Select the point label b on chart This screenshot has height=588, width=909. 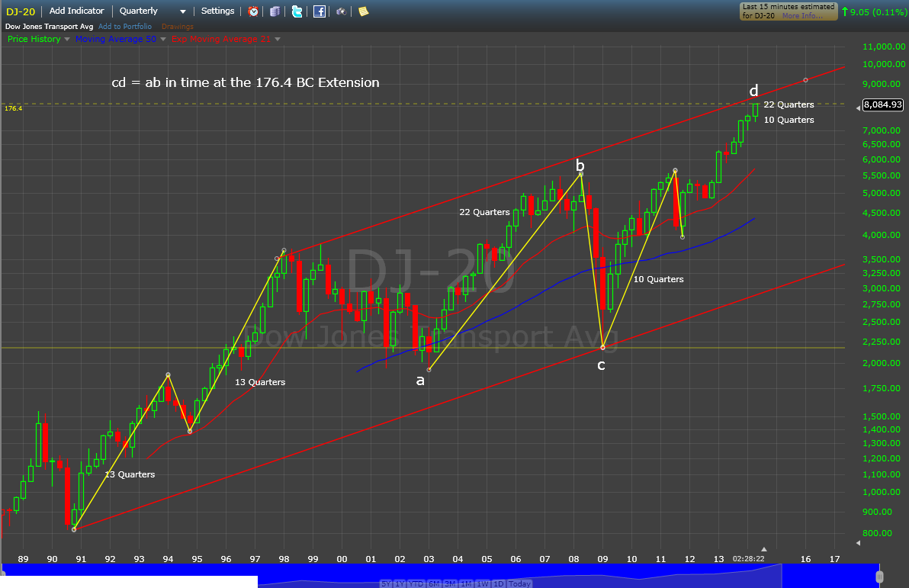[x=580, y=165]
